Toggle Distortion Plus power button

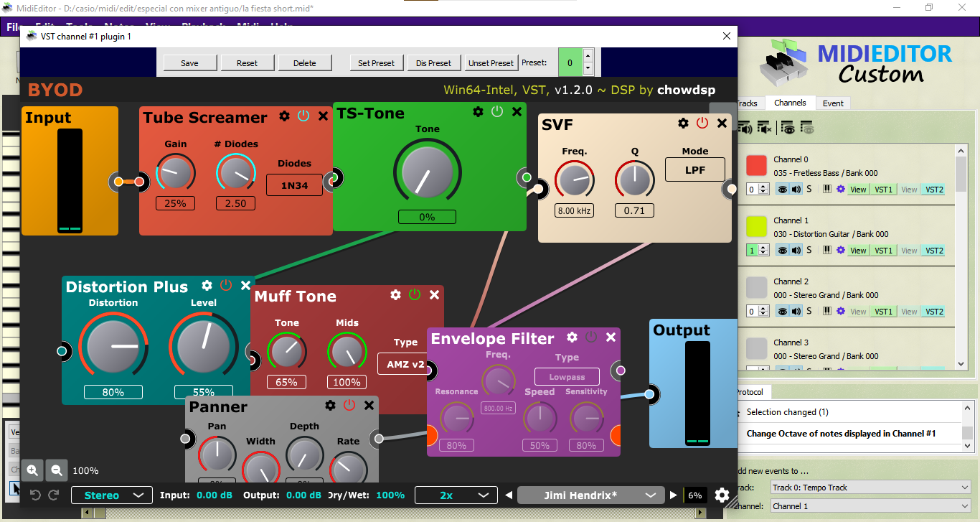(226, 285)
